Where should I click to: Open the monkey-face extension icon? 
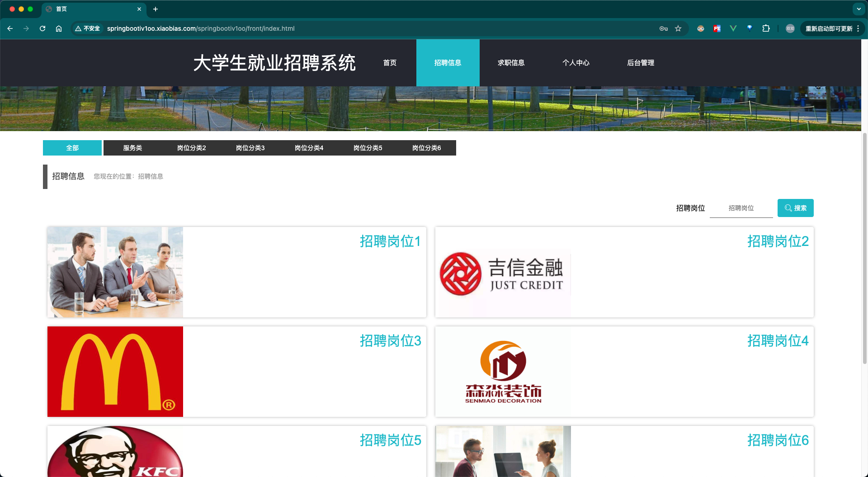pos(701,28)
